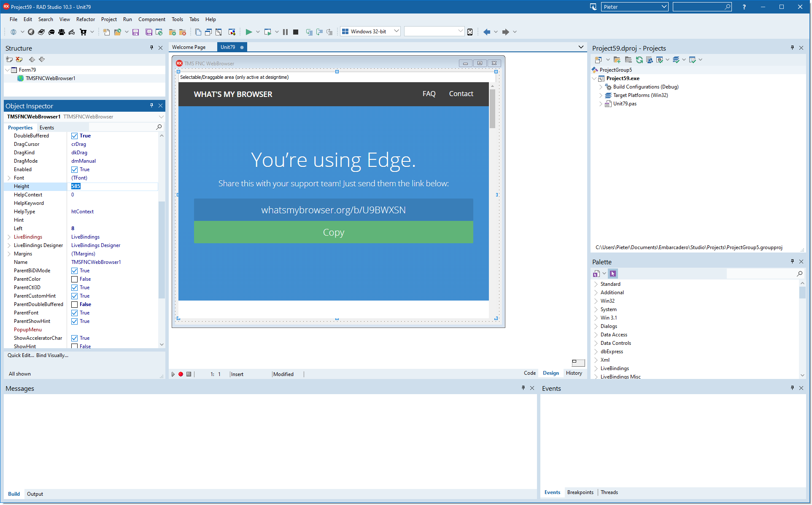Open the Pieter layout dropdown in title bar
The width and height of the screenshot is (812, 505).
664,7
